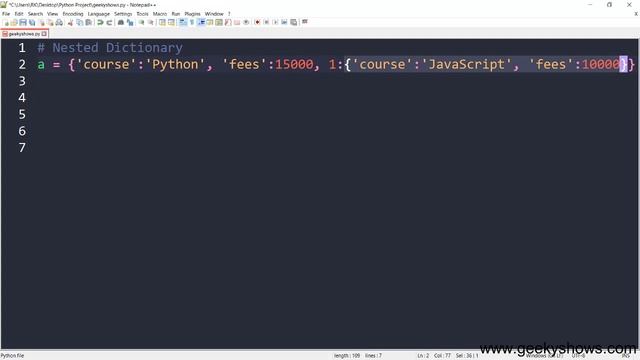The width and height of the screenshot is (640, 360).
Task: Click the INS indicator in status bar
Action: pos(626,356)
